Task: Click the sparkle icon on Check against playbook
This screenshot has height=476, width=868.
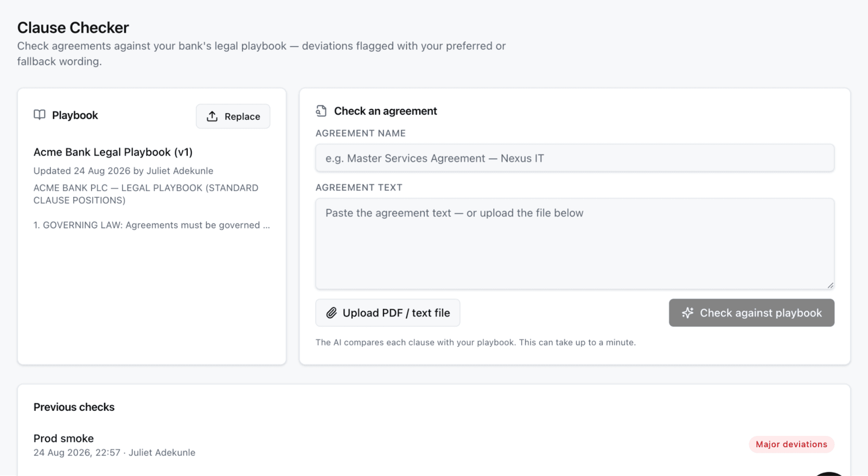Action: [x=688, y=313]
